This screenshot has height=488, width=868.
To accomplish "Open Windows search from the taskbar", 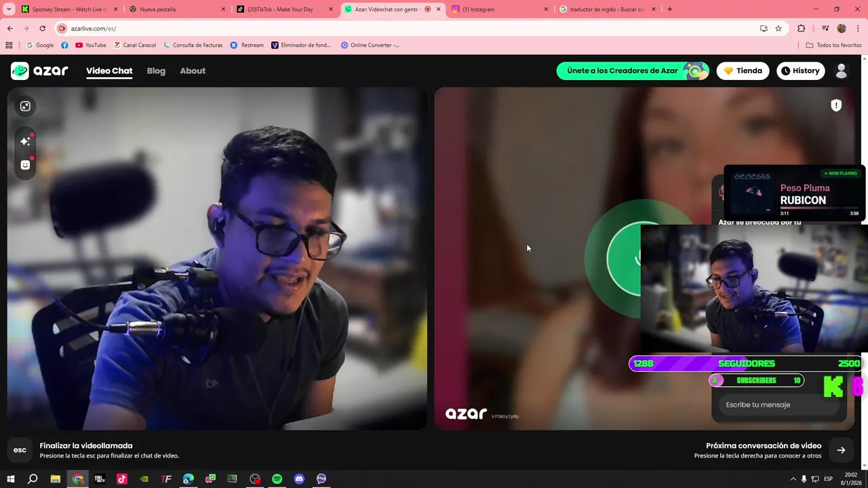I will [x=33, y=479].
